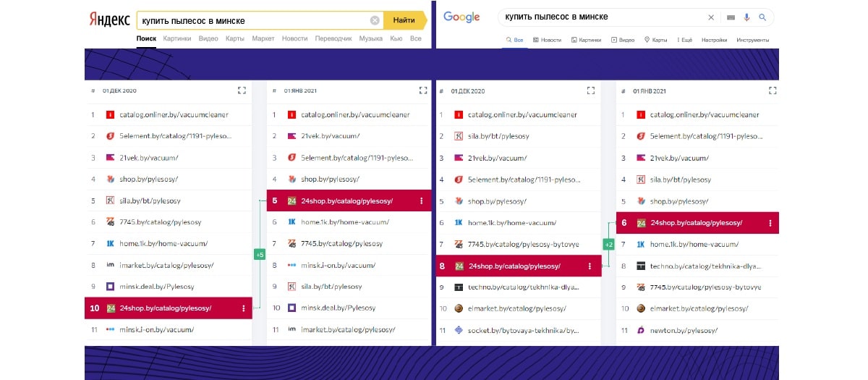
Task: Click the home.1k.by favicon in Google December row 6
Action: [459, 223]
